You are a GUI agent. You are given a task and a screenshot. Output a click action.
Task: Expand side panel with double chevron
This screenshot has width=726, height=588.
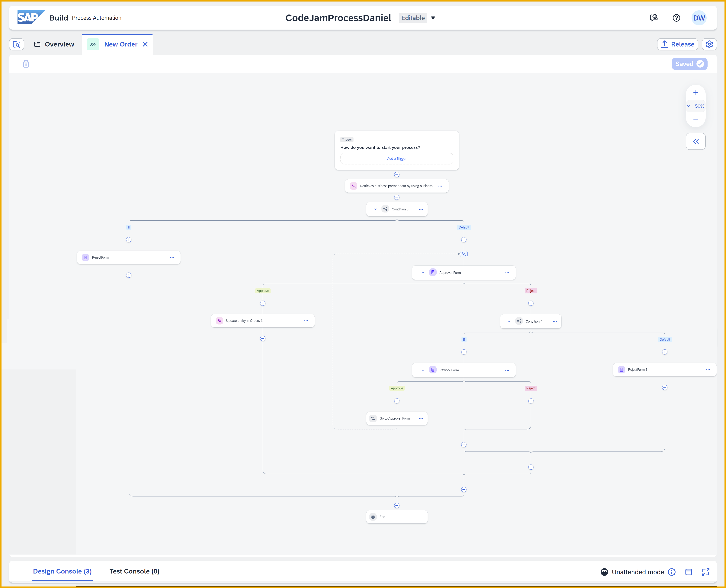coord(695,142)
